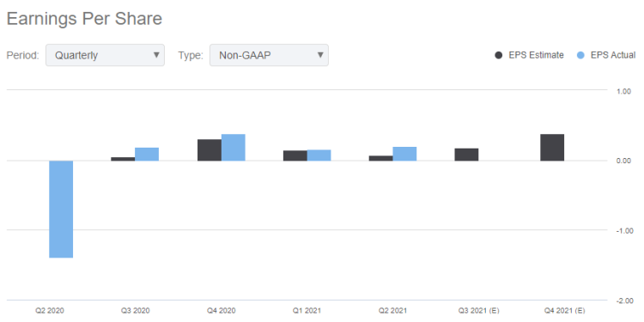Click the 0.00 y-axis value

click(624, 161)
